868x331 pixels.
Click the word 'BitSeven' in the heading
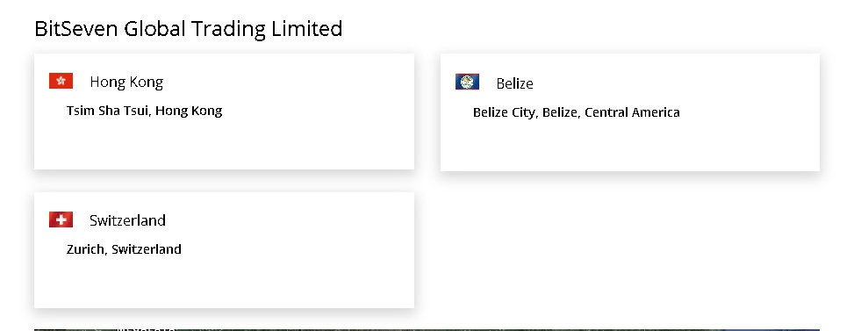click(75, 29)
